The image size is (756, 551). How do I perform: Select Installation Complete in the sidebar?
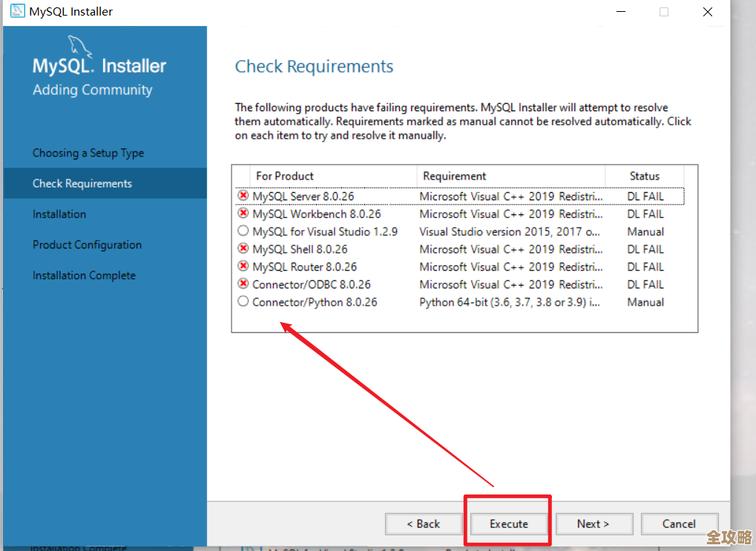click(x=84, y=275)
